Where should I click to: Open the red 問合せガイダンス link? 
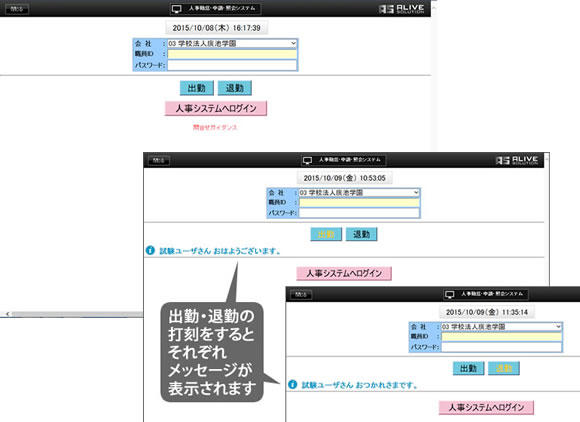215,127
